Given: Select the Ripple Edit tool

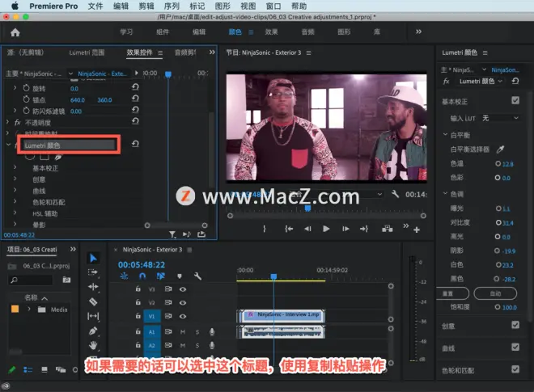Looking at the screenshot, I should (93, 287).
